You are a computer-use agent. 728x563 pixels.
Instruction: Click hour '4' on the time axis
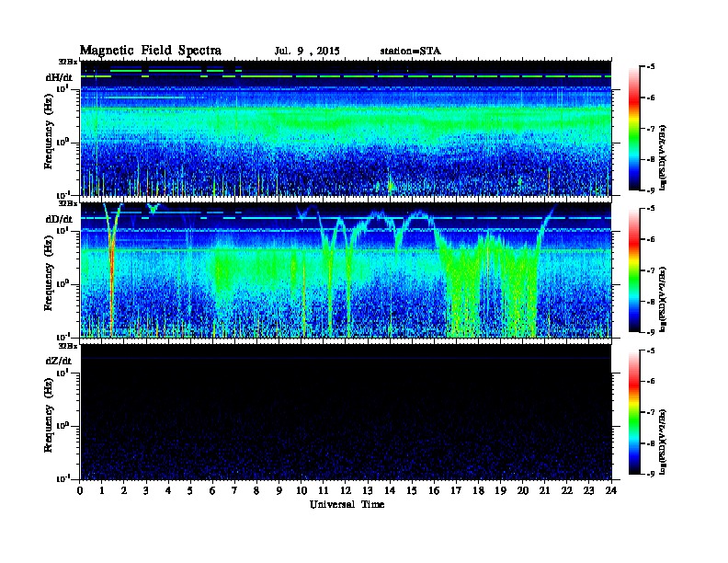(169, 491)
